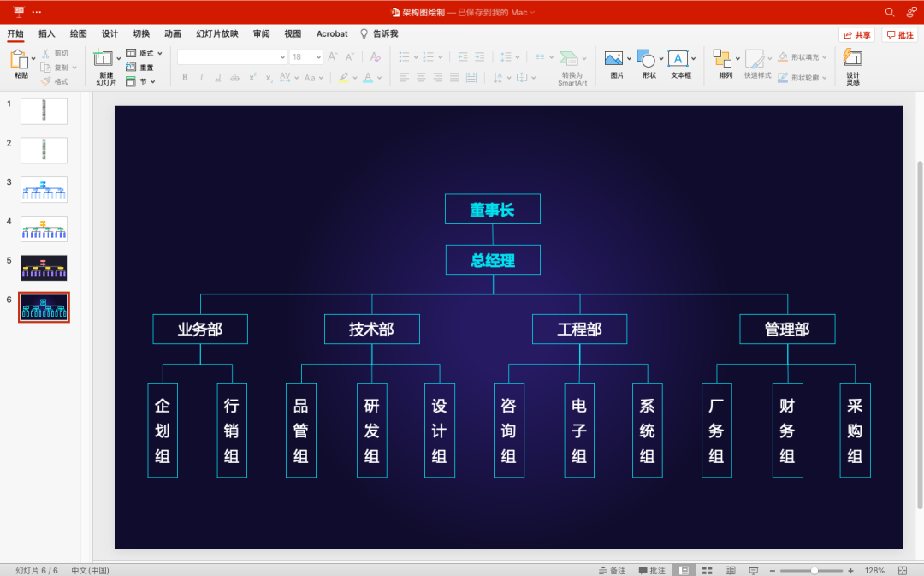The width and height of the screenshot is (924, 576).
Task: Click fit slide to window icon
Action: point(903,570)
